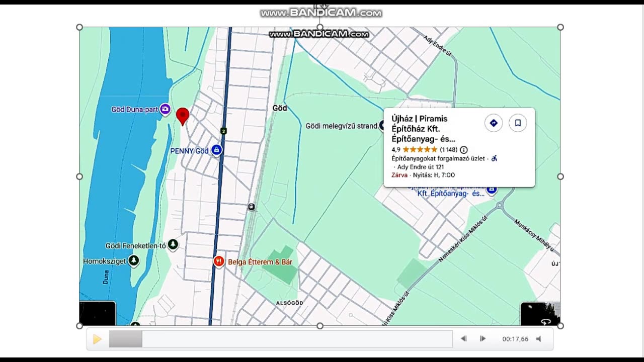Click the Göd Duna-part label text
Viewport: 644px width, 362px height.
click(134, 109)
